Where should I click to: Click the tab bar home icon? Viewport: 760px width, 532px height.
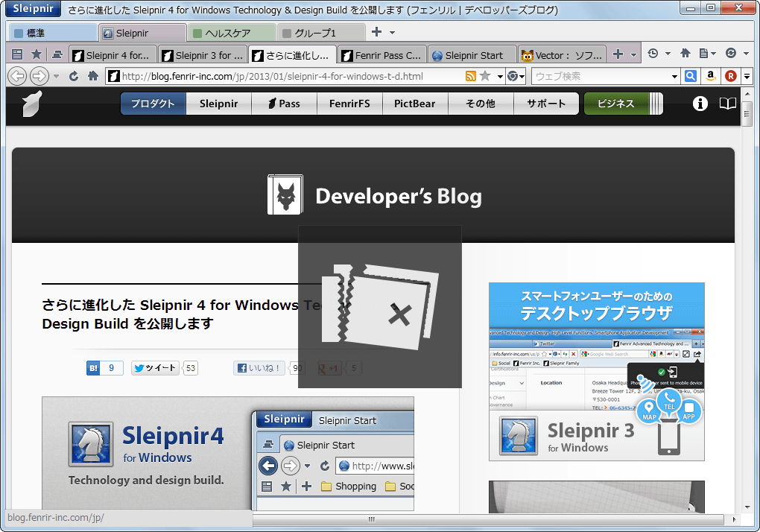click(x=685, y=54)
